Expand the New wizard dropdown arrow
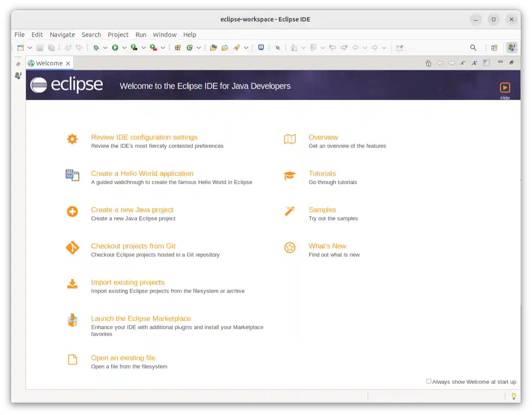 (x=30, y=48)
